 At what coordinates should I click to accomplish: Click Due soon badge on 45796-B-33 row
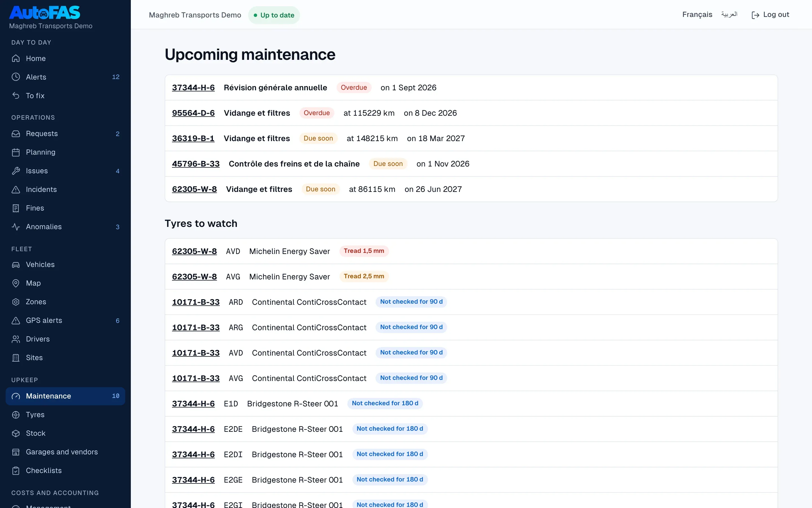(x=388, y=164)
